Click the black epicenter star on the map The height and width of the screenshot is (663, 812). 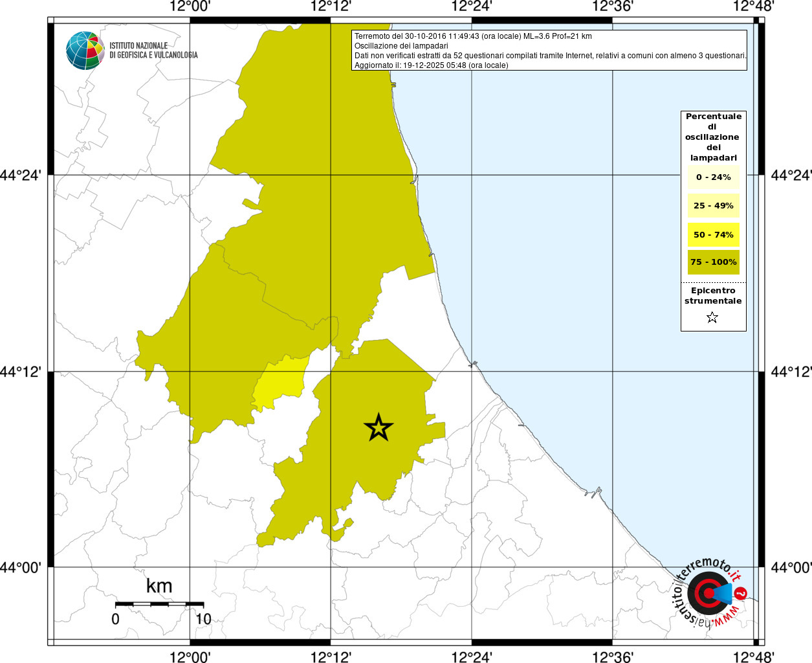tap(379, 427)
